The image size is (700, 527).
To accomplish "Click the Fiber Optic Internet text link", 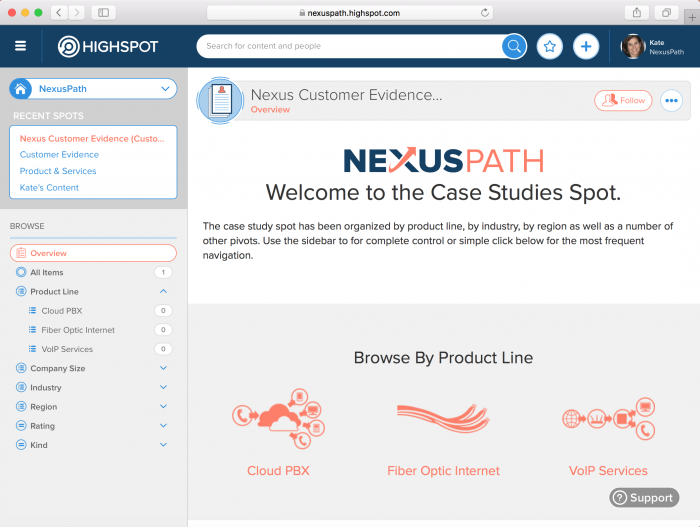I will (443, 471).
